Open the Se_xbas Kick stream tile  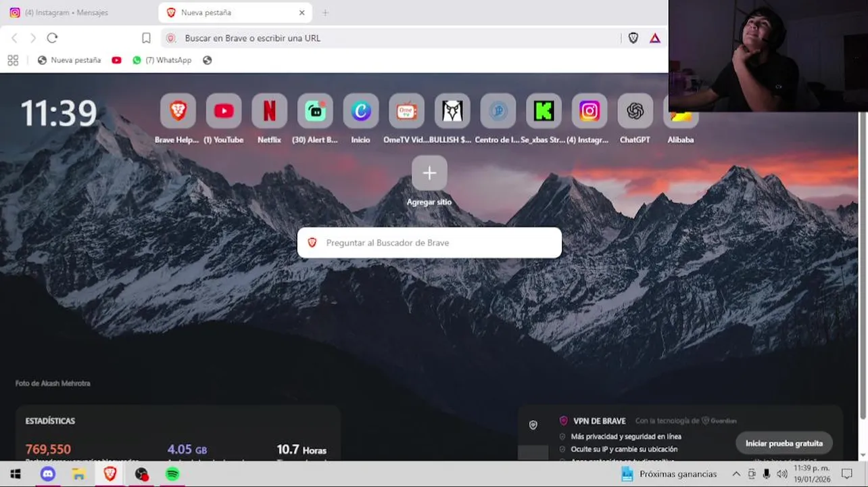(544, 111)
